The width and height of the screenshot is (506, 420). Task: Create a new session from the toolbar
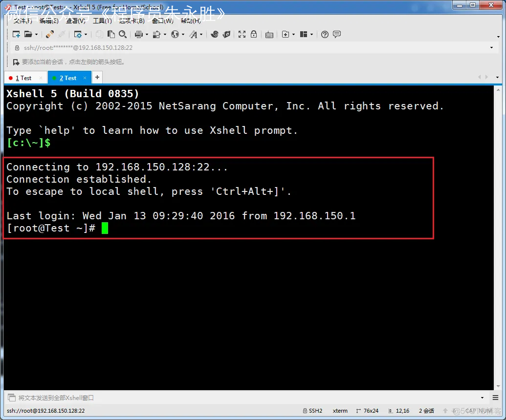click(x=16, y=34)
